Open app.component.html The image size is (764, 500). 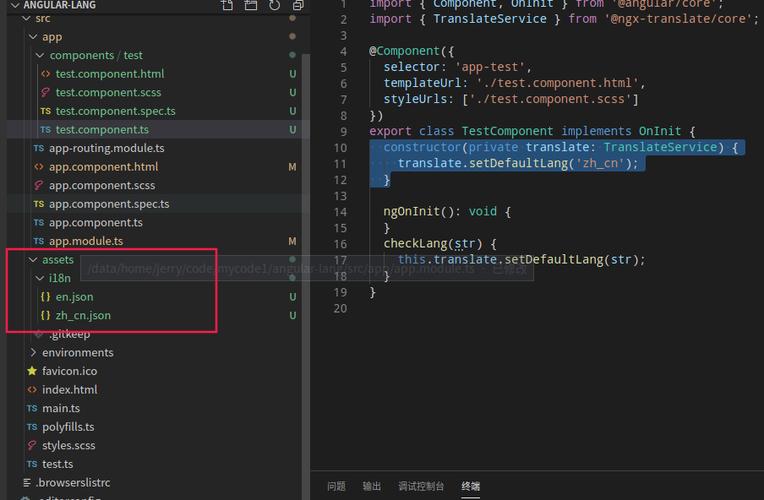click(x=103, y=167)
